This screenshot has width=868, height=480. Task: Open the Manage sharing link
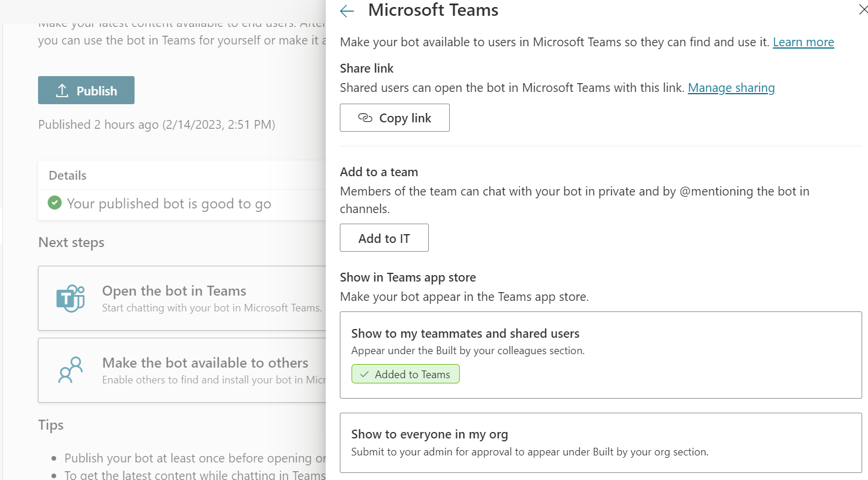point(731,88)
